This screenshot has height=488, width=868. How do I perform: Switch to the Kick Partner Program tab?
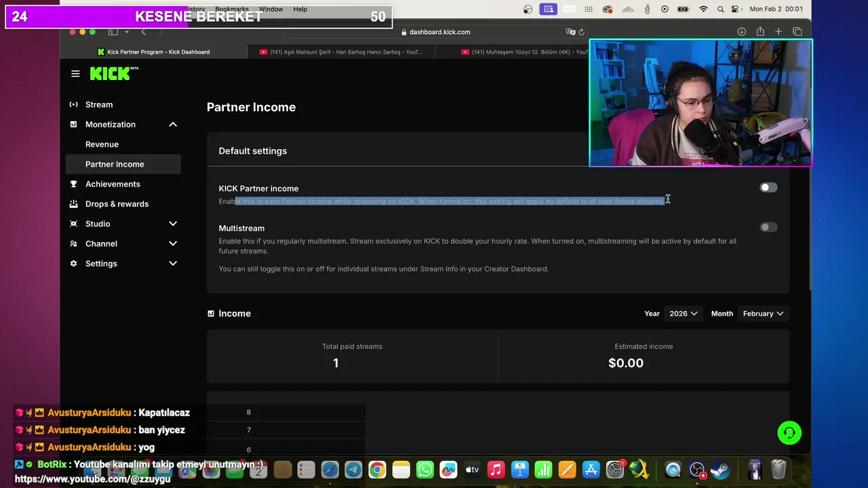[x=155, y=52]
